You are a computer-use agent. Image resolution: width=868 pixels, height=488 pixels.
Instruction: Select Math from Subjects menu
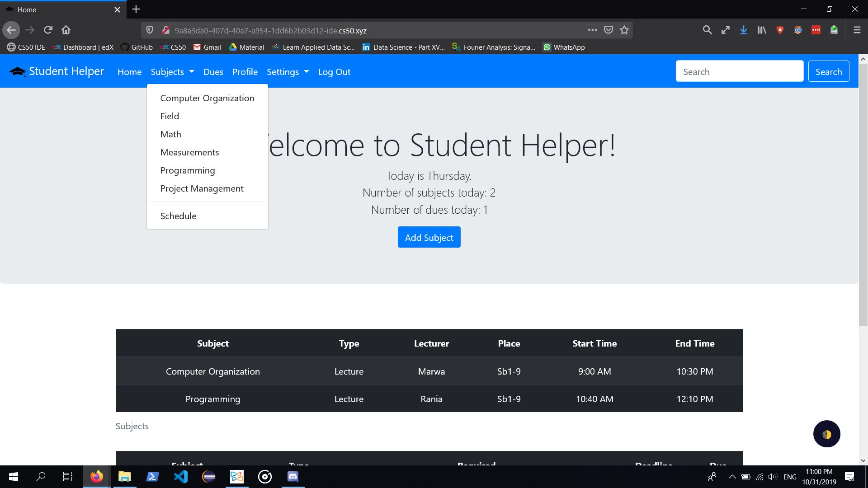207,134
